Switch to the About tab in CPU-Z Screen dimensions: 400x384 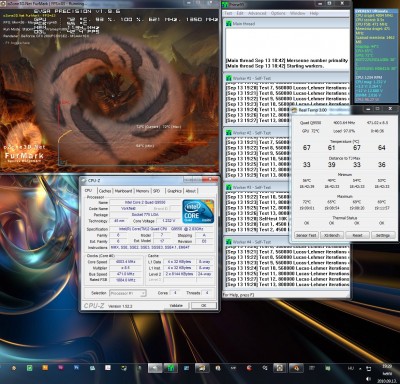(x=191, y=191)
